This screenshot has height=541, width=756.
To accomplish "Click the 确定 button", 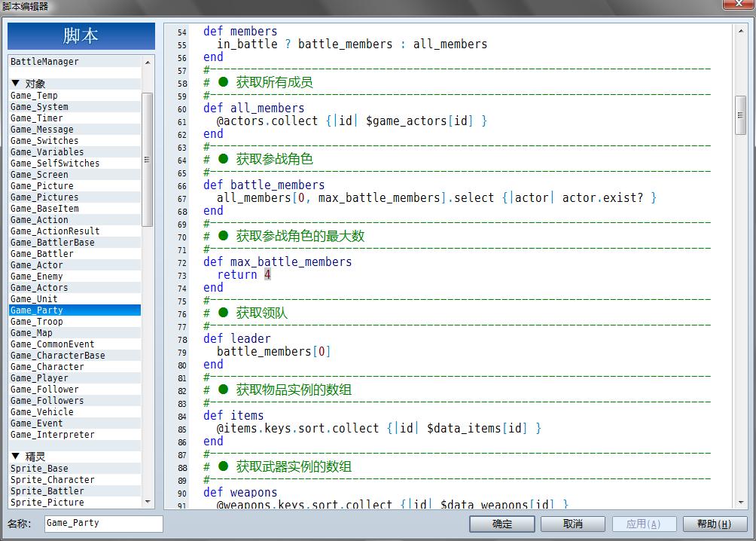I will pos(502,524).
